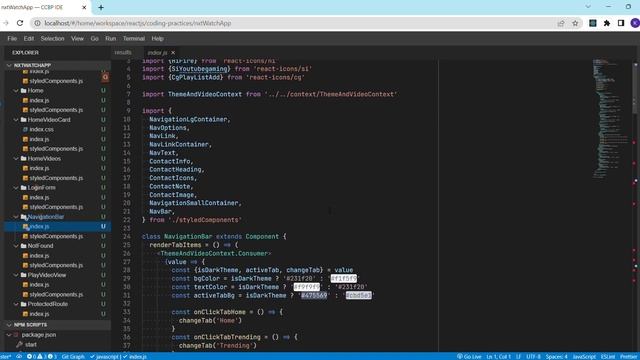Open styledComponents.js under PlayVideoView
Screen dimensions: 640x360
pos(56,295)
